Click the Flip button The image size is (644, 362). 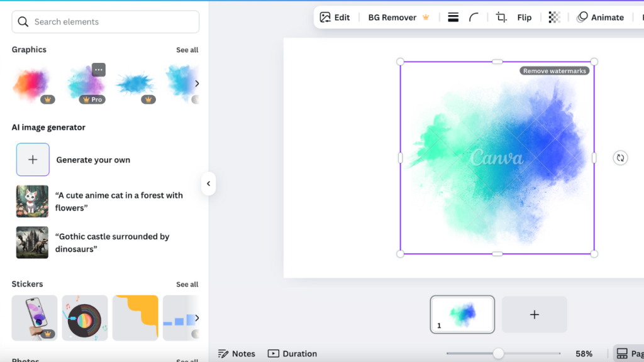[524, 17]
